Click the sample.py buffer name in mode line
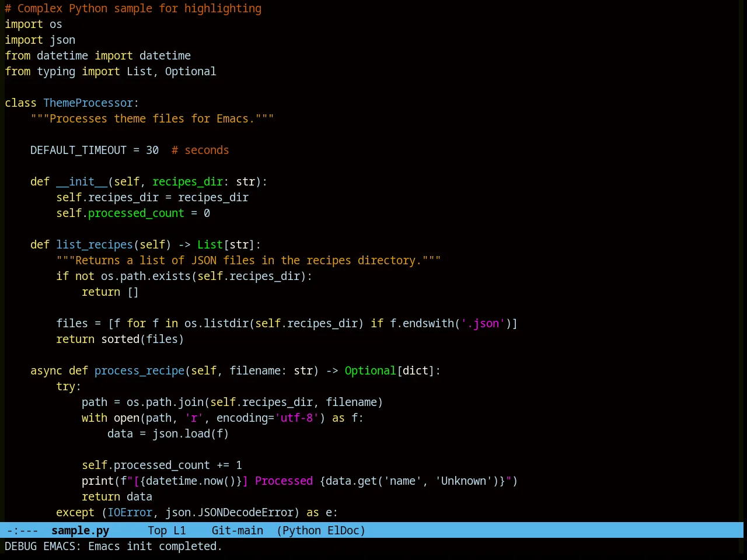747x560 pixels. point(80,530)
